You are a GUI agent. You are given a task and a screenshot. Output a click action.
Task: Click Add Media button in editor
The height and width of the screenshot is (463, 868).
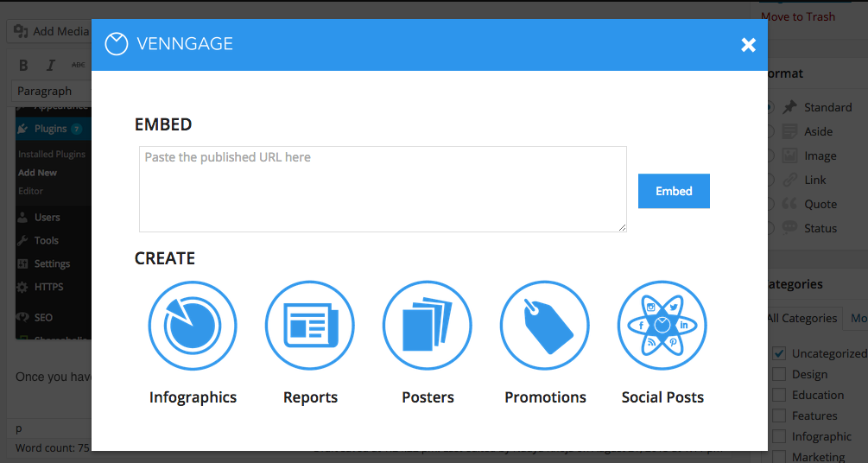tap(49, 32)
